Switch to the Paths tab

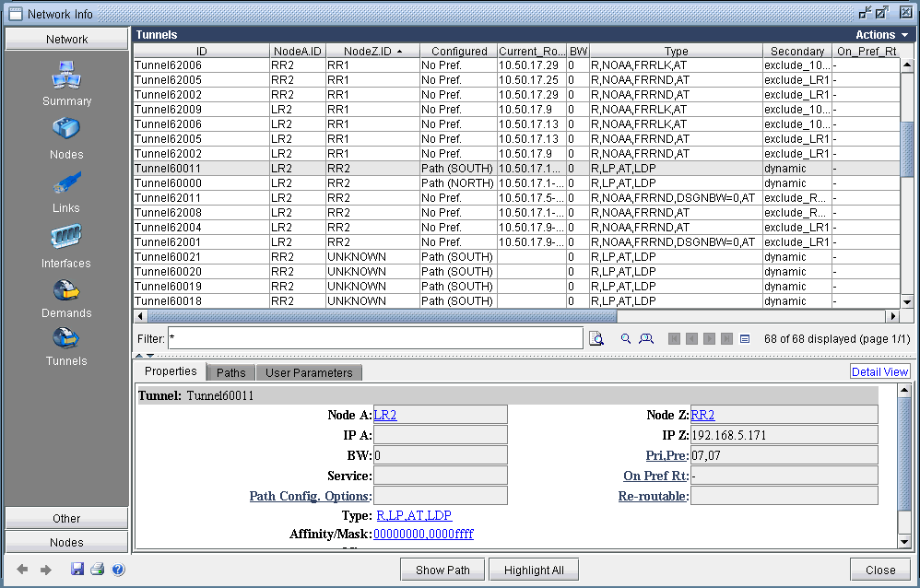[230, 373]
